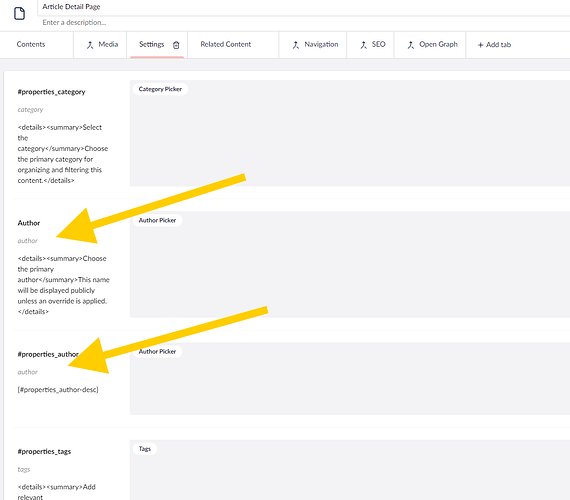570x500 pixels.
Task: Open the Open Graph tab
Action: tap(438, 44)
